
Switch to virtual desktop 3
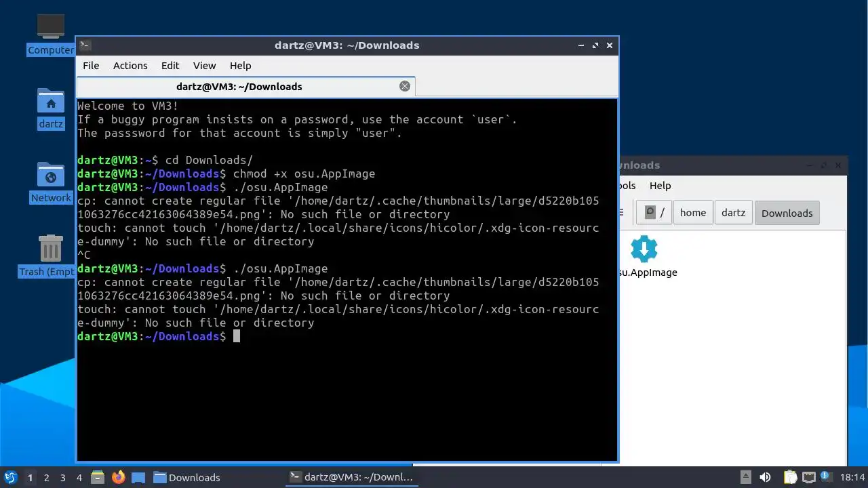pyautogui.click(x=62, y=477)
